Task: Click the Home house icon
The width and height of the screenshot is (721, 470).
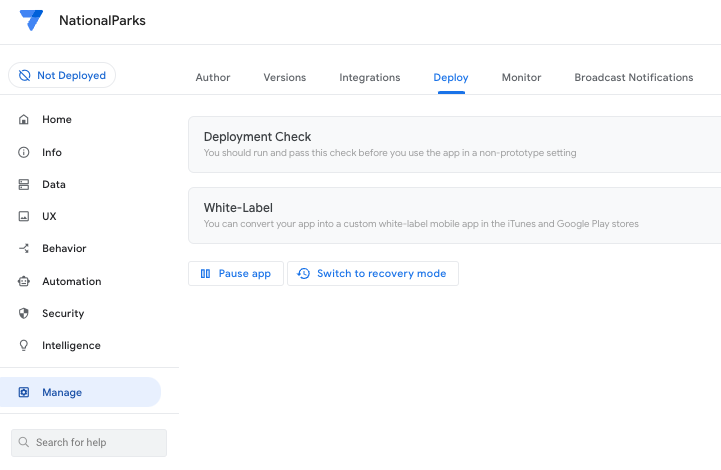Action: (x=23, y=120)
